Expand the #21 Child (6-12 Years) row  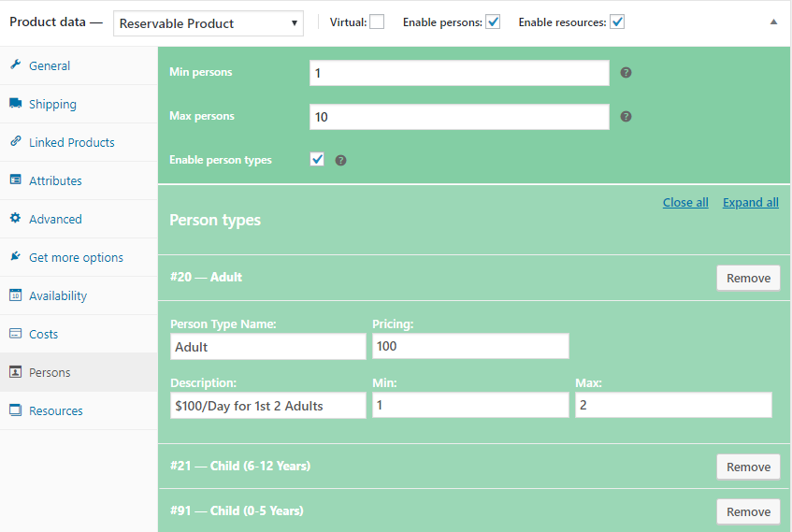click(374, 466)
